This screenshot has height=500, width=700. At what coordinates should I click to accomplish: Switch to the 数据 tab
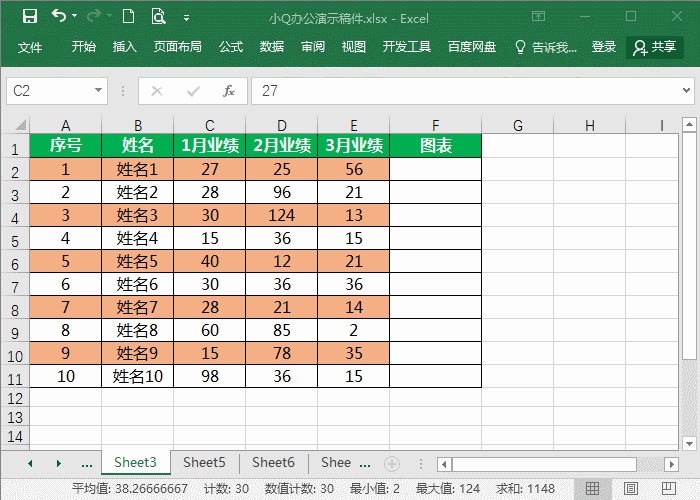pyautogui.click(x=272, y=47)
